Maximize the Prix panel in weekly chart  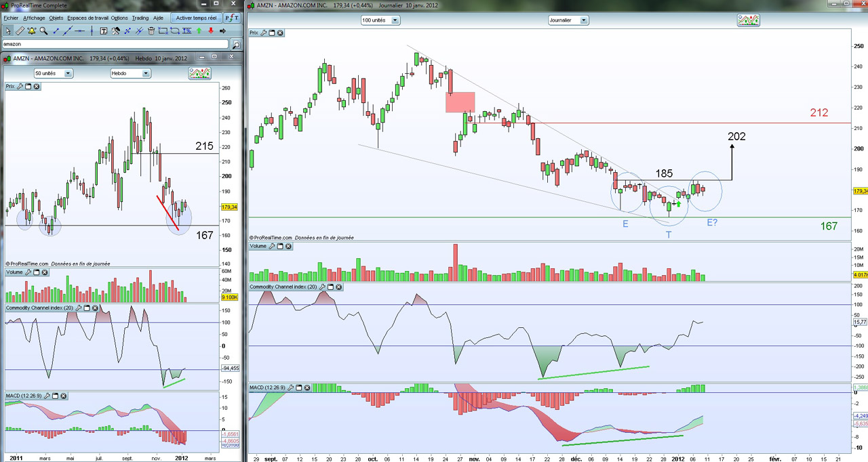tap(28, 87)
